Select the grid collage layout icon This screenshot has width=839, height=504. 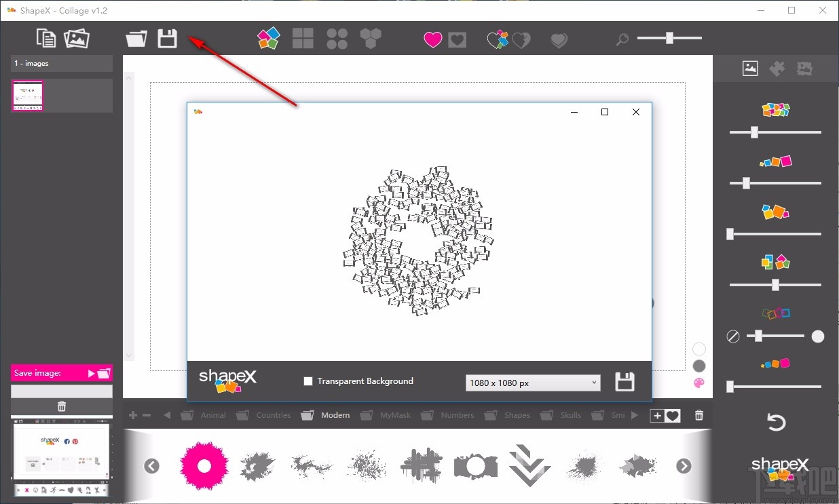pyautogui.click(x=303, y=39)
